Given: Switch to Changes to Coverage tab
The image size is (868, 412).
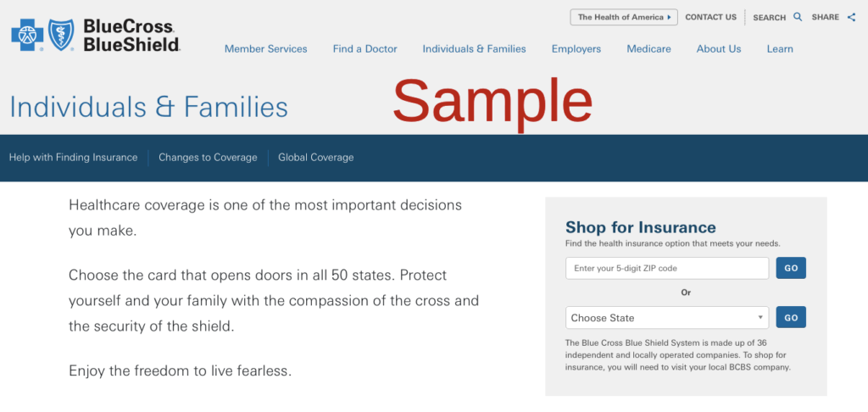Looking at the screenshot, I should (209, 158).
